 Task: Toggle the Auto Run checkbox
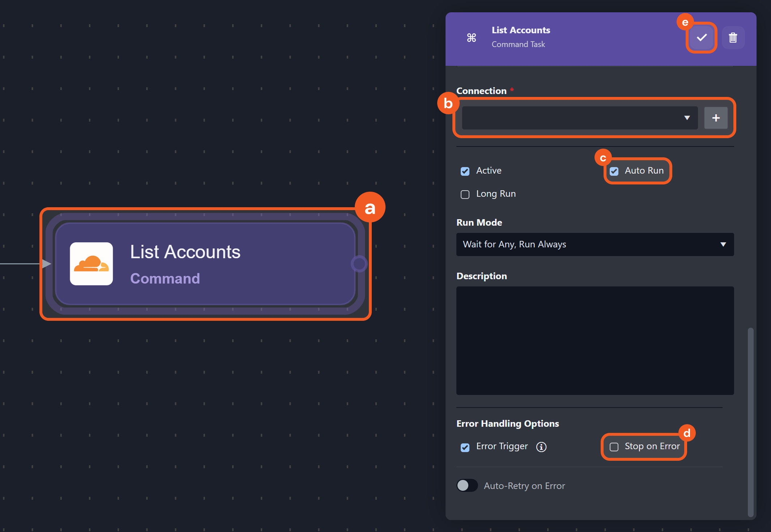(x=614, y=171)
